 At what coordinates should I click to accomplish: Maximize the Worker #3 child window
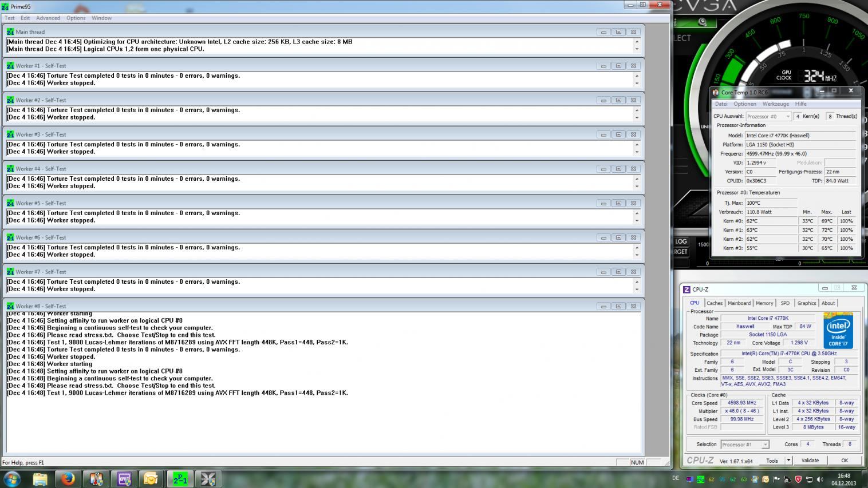click(618, 134)
